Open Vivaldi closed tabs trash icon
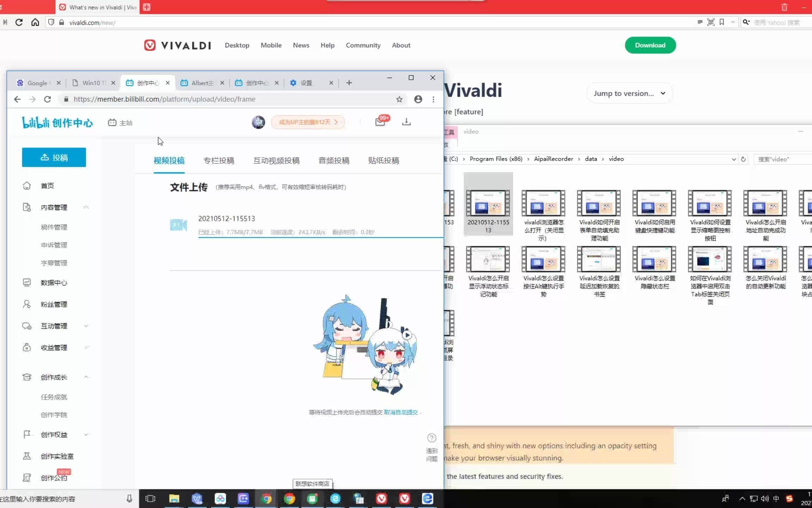 [785, 7]
